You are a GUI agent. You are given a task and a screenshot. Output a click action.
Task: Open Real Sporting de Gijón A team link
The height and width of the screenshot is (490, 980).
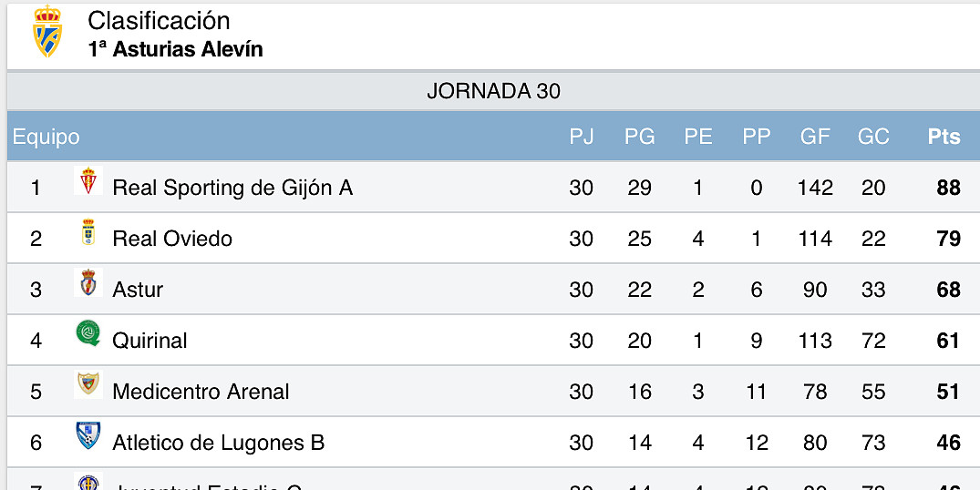tap(232, 188)
